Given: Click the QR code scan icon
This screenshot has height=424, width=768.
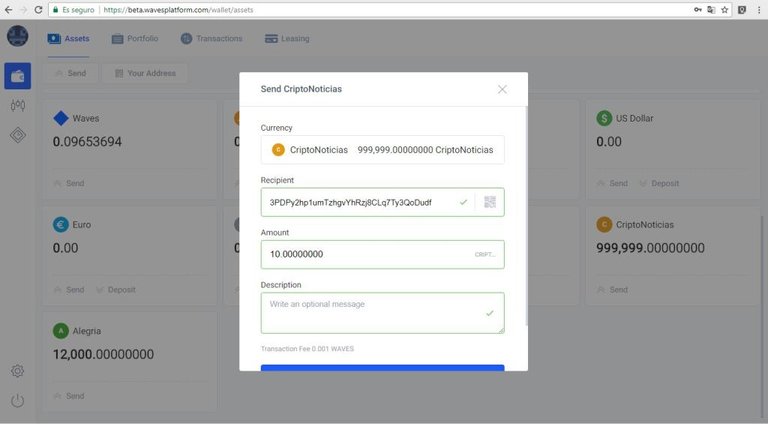Looking at the screenshot, I should click(490, 202).
